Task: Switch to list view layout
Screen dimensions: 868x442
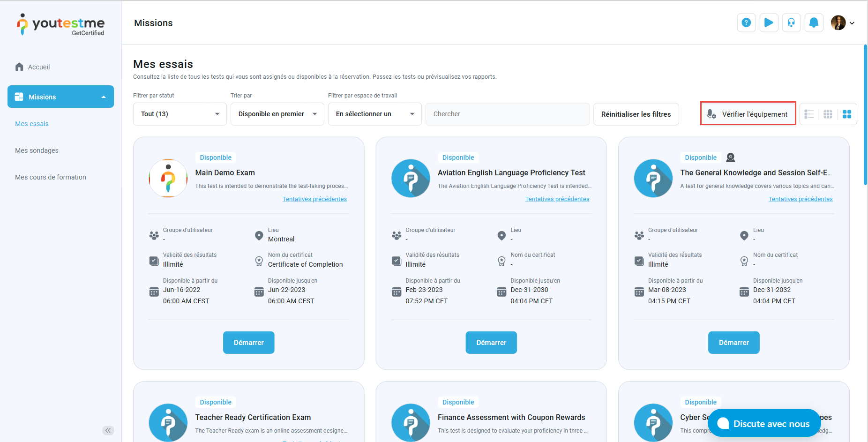Action: coord(809,114)
